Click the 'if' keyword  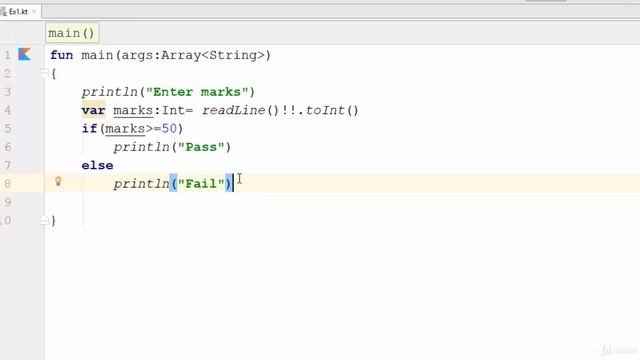[89, 129]
